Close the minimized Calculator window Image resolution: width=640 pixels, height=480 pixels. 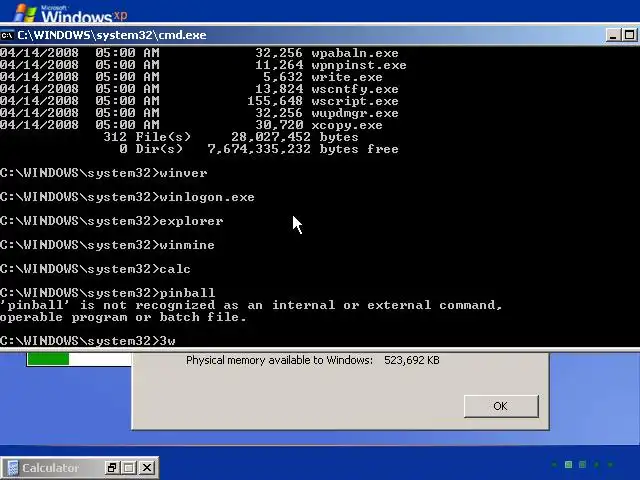[147, 468]
